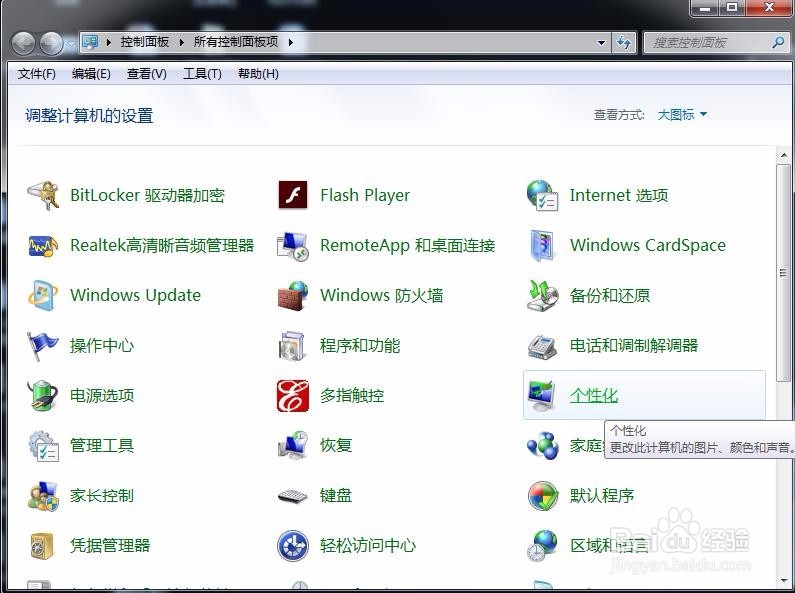795x593 pixels.
Task: Open the 个性化 link
Action: pyautogui.click(x=594, y=395)
